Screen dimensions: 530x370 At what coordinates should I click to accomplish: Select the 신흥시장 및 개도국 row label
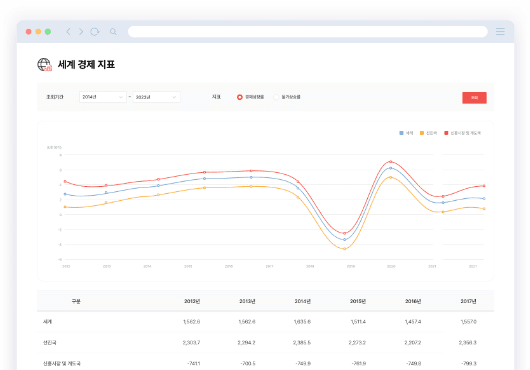(x=62, y=364)
